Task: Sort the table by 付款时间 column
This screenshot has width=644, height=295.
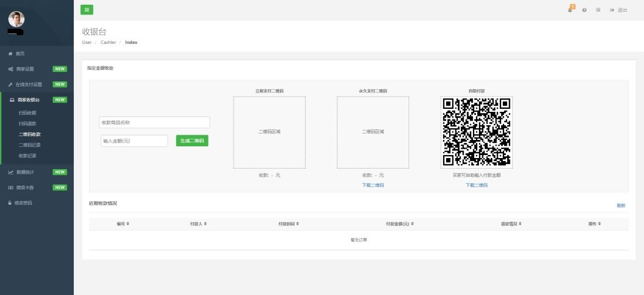Action: click(289, 224)
